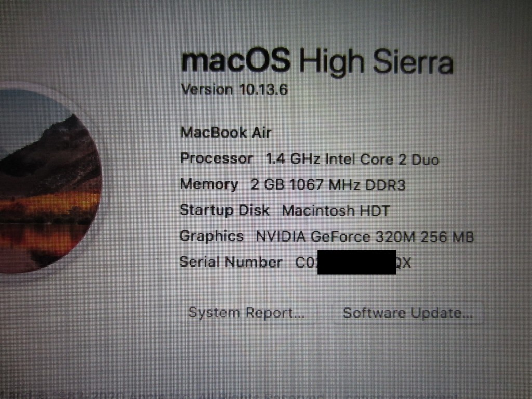The image size is (532, 399).
Task: Click the Startup Disk label
Action: (224, 210)
